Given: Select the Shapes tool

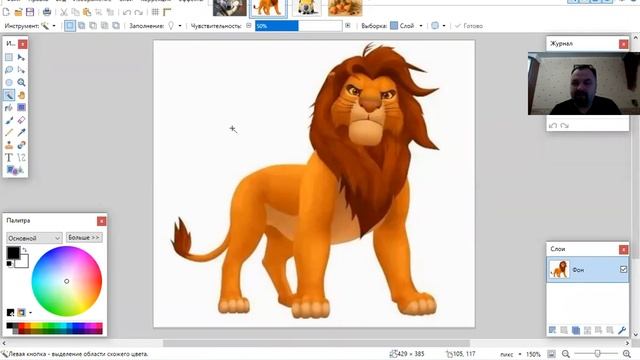Looking at the screenshot, I should point(15,170).
